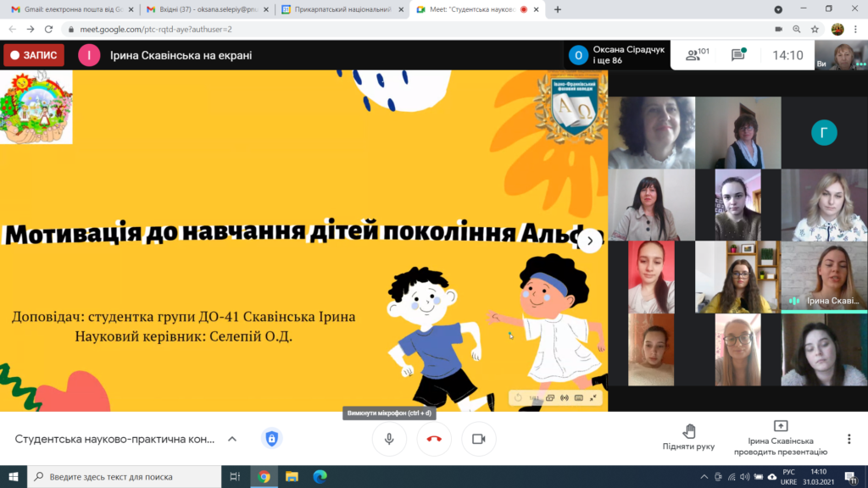This screenshot has height=488, width=868.
Task: Expand meeting details chevron beside meeting title
Action: coord(232,439)
